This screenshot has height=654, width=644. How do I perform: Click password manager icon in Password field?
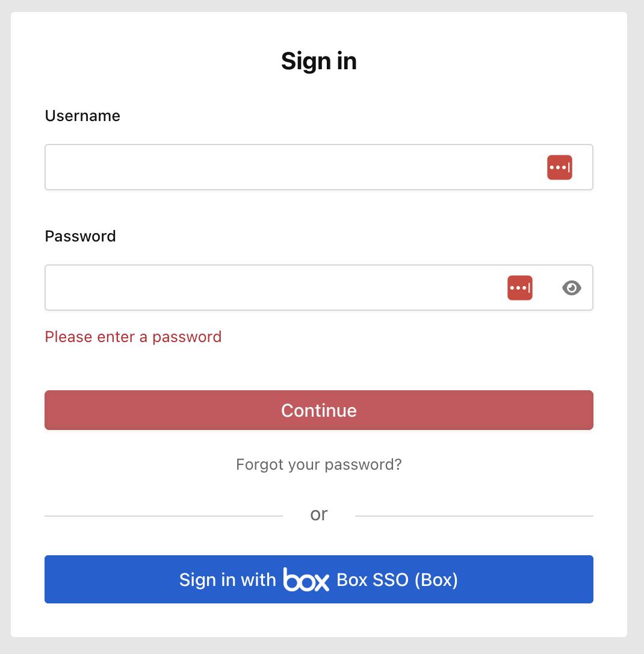pos(520,288)
